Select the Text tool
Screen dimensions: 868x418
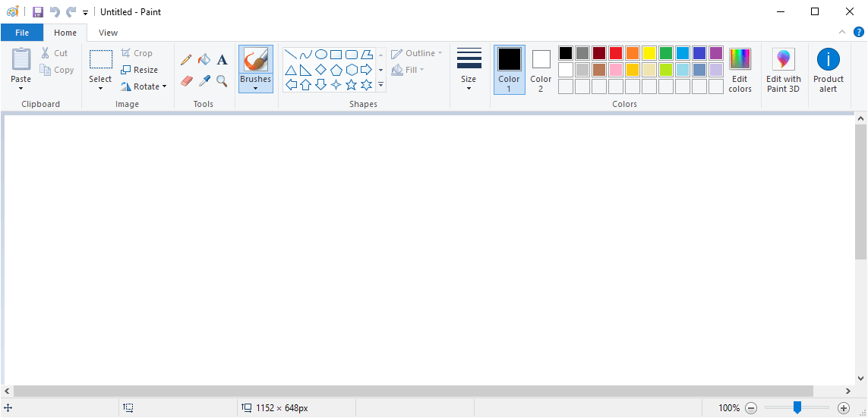(x=222, y=59)
